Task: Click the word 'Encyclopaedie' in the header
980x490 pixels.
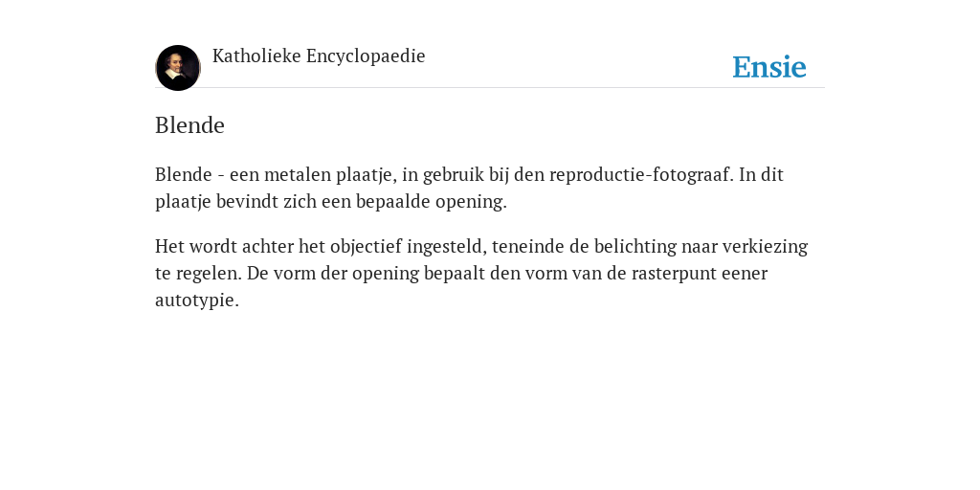Action: (x=366, y=56)
